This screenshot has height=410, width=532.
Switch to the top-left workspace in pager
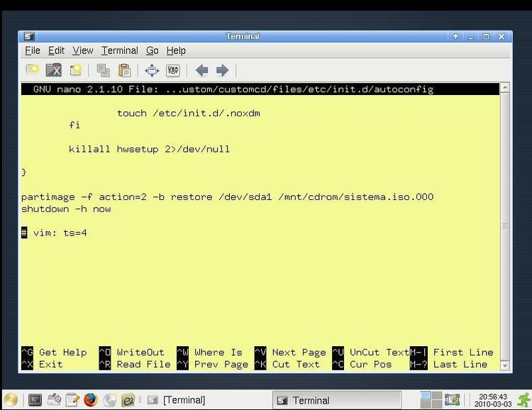pyautogui.click(x=426, y=395)
